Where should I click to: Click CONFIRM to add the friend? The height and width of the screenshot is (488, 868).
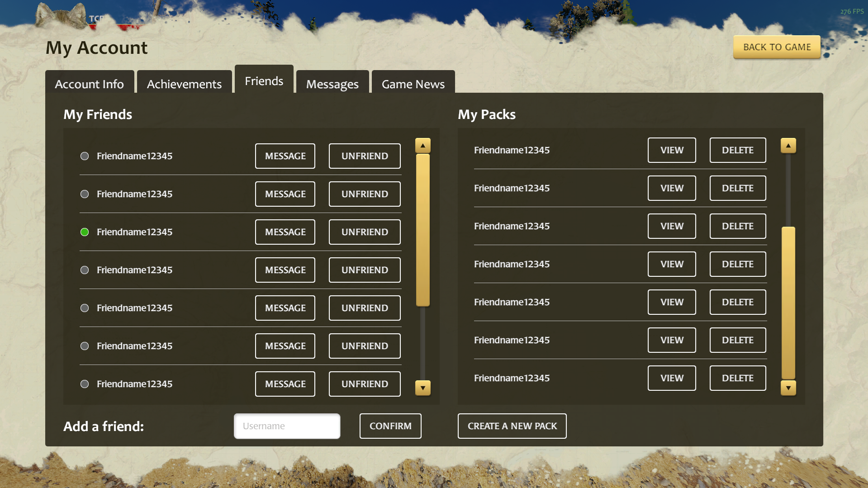tap(390, 426)
